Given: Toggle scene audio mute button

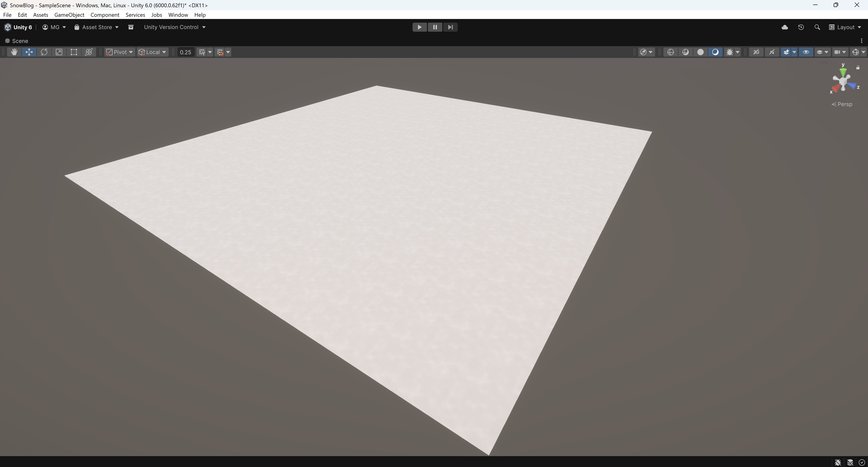Looking at the screenshot, I should point(772,52).
